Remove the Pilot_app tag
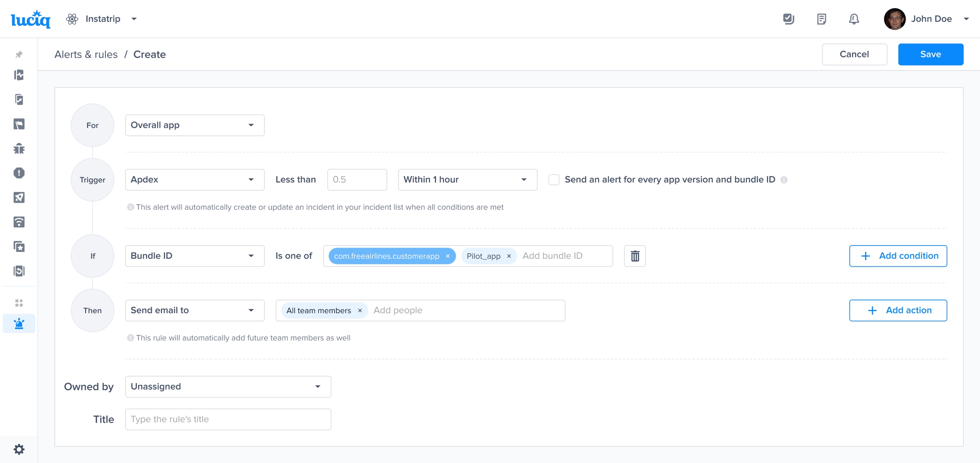 509,256
